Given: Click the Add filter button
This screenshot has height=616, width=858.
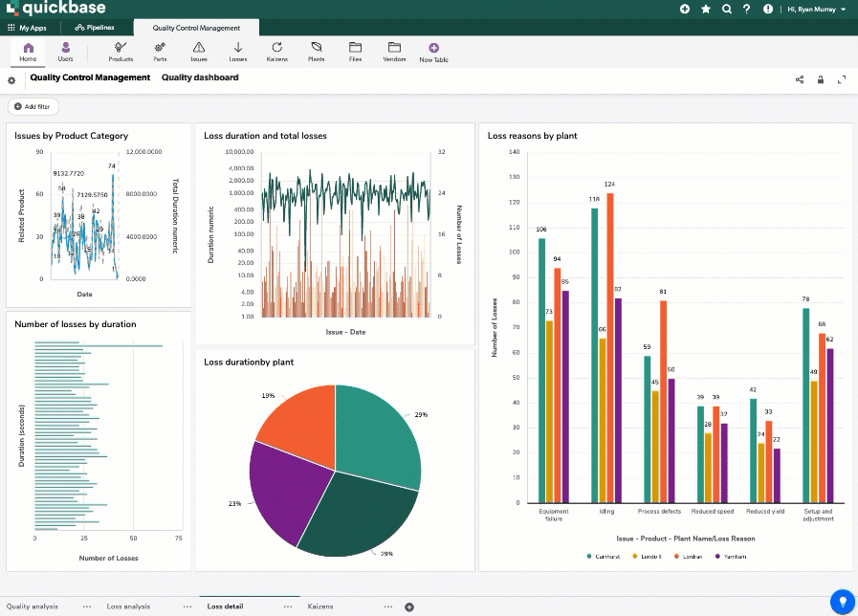Looking at the screenshot, I should 33,107.
